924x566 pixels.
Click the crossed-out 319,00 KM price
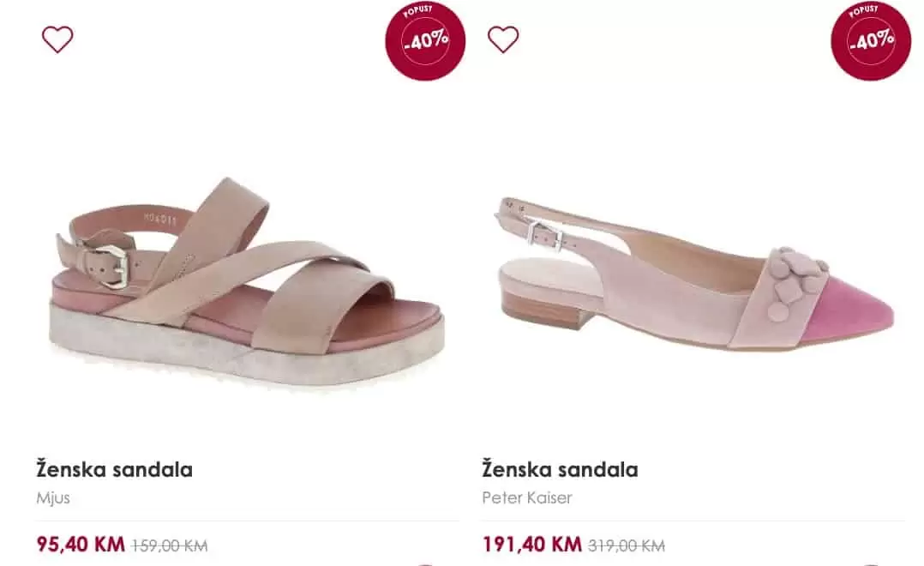[626, 544]
